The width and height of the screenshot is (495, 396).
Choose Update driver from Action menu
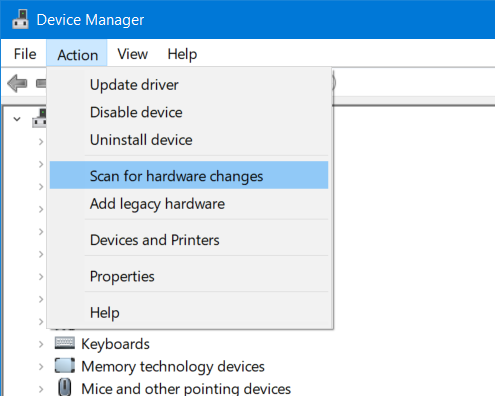(x=189, y=85)
